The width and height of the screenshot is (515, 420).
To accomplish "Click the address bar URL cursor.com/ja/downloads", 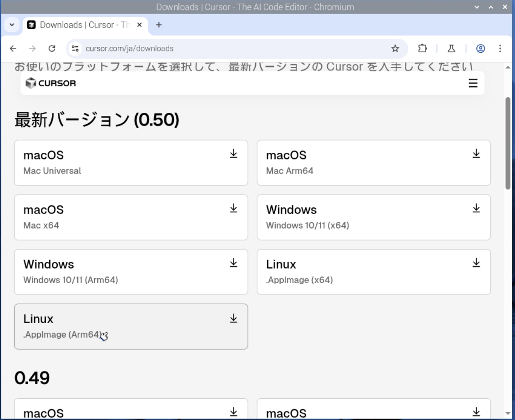I will [x=130, y=49].
